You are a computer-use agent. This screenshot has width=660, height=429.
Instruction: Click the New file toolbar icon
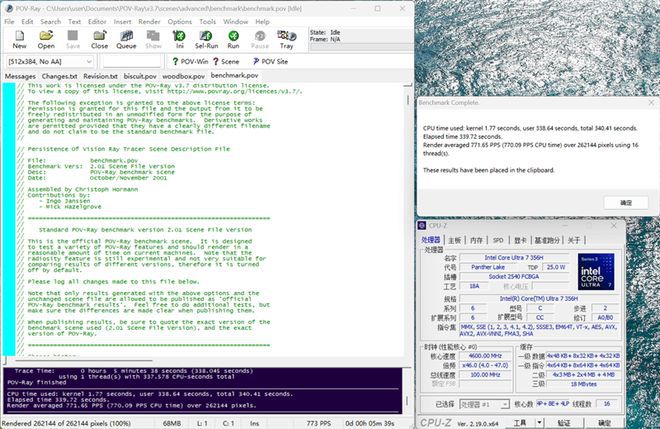pyautogui.click(x=19, y=40)
